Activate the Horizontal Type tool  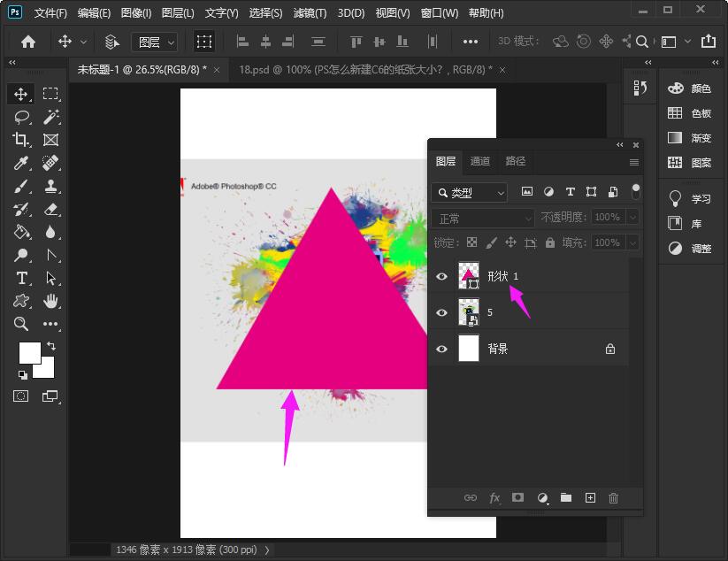[x=21, y=278]
